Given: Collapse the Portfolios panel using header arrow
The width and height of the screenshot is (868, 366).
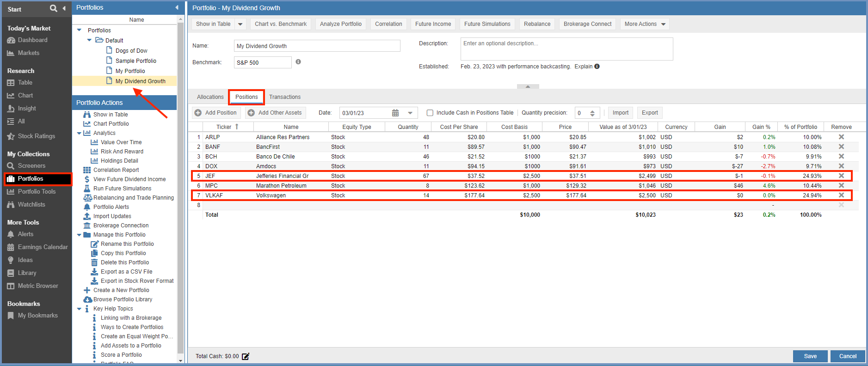Looking at the screenshot, I should pos(177,7).
